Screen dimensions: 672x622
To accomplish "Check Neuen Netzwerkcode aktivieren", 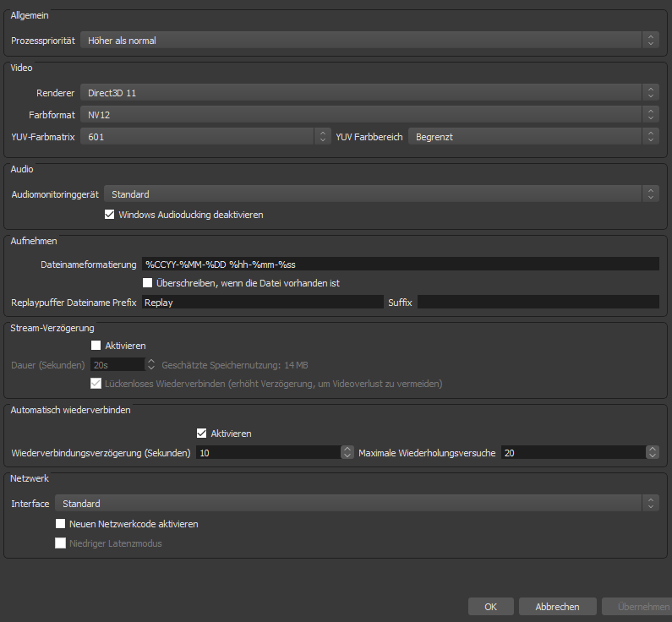I will (x=61, y=524).
